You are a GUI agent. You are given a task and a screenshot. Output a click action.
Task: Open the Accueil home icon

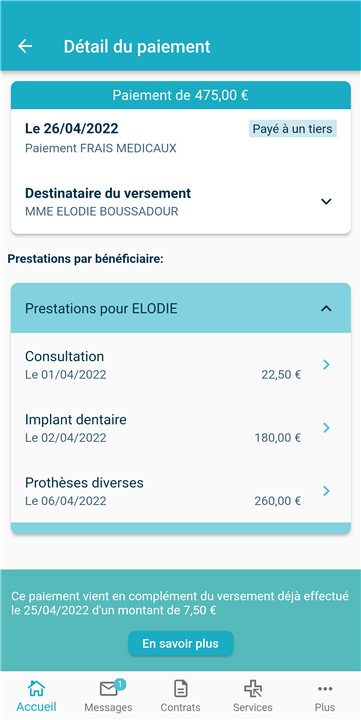36,688
